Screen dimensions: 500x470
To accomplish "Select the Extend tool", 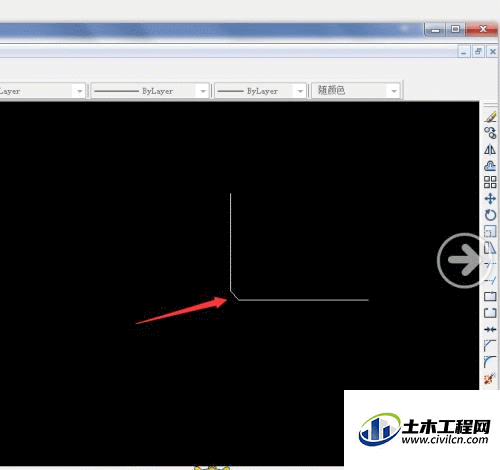I will tap(490, 280).
